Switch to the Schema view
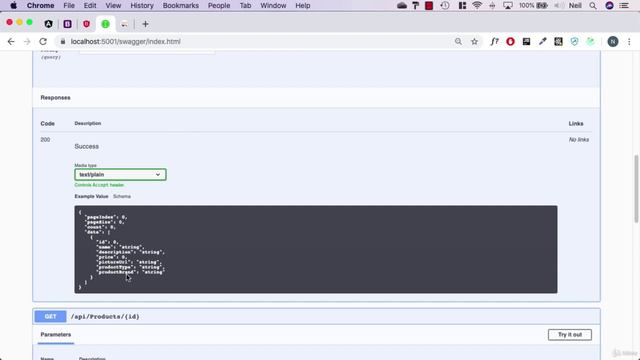640x360 pixels. point(122,196)
